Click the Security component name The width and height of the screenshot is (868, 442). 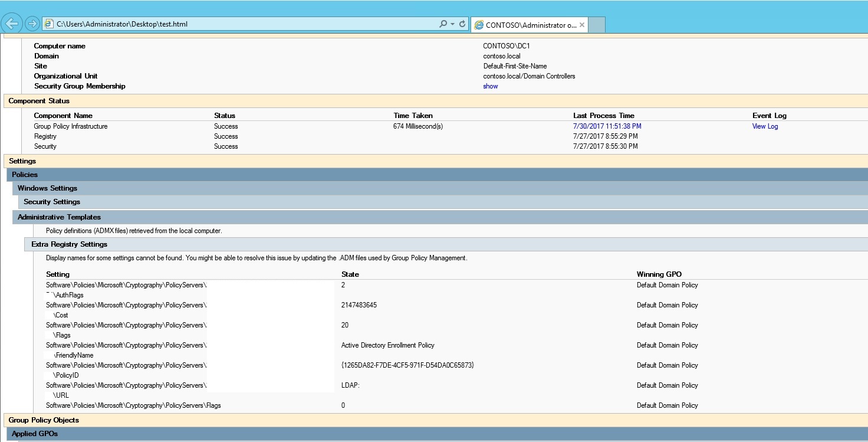coord(45,146)
